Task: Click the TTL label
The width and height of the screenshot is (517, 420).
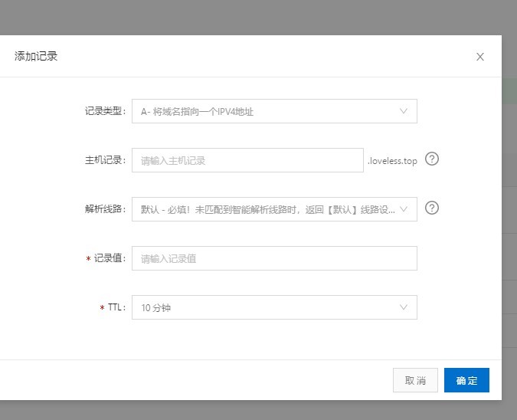Action: (x=116, y=307)
